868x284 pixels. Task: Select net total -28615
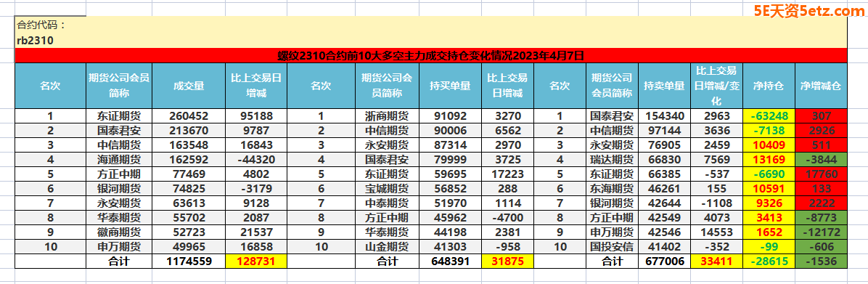pos(769,261)
